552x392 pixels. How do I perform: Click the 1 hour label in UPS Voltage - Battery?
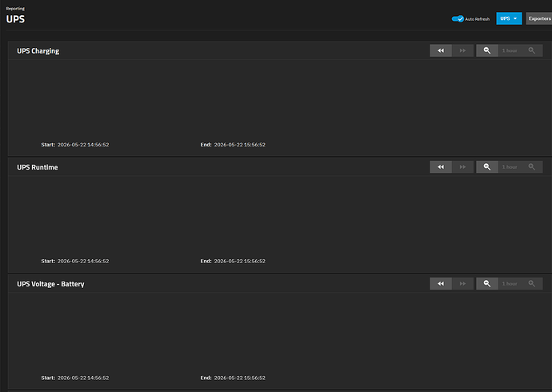510,284
